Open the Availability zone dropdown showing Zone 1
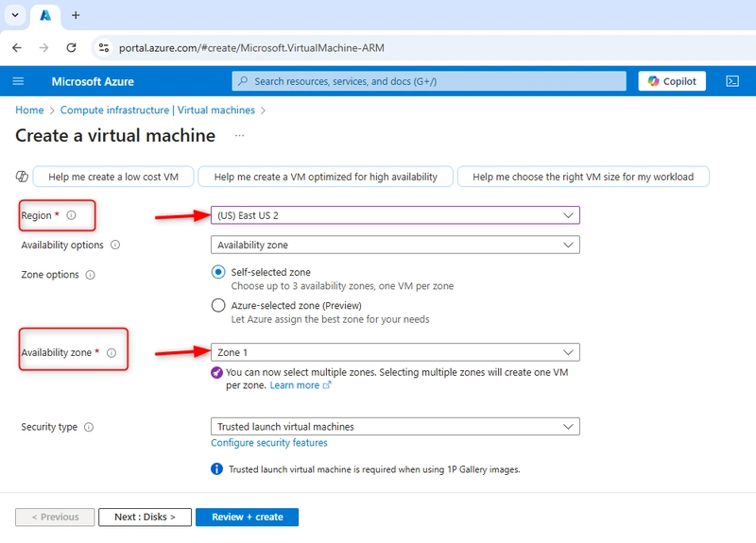 [395, 352]
